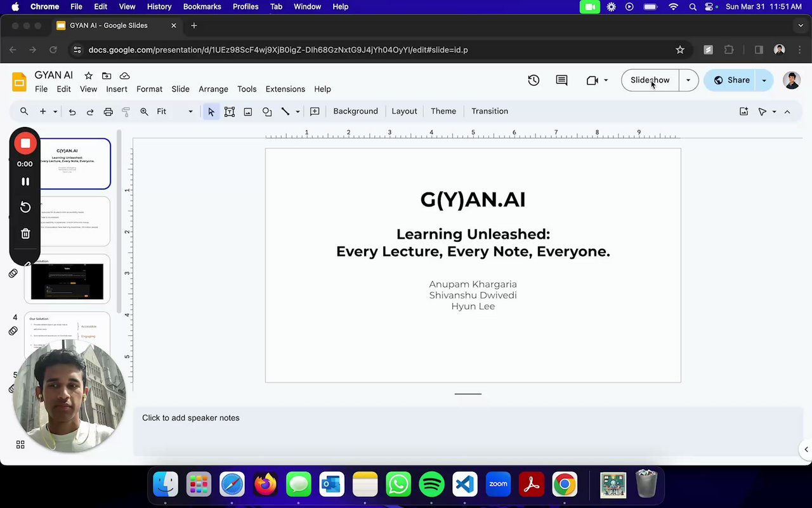Image resolution: width=812 pixels, height=508 pixels.
Task: Open the Share button dropdown arrow
Action: pos(764,80)
